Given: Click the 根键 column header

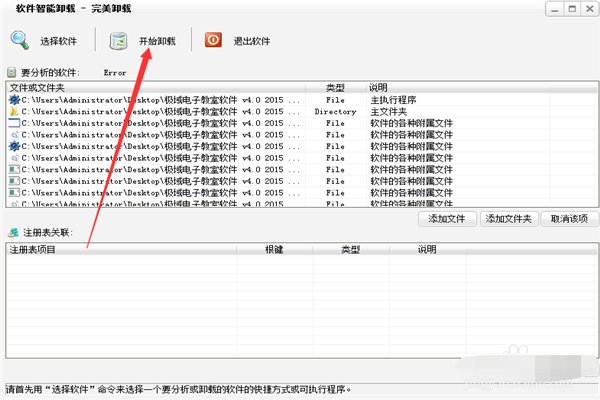Looking at the screenshot, I should [274, 250].
